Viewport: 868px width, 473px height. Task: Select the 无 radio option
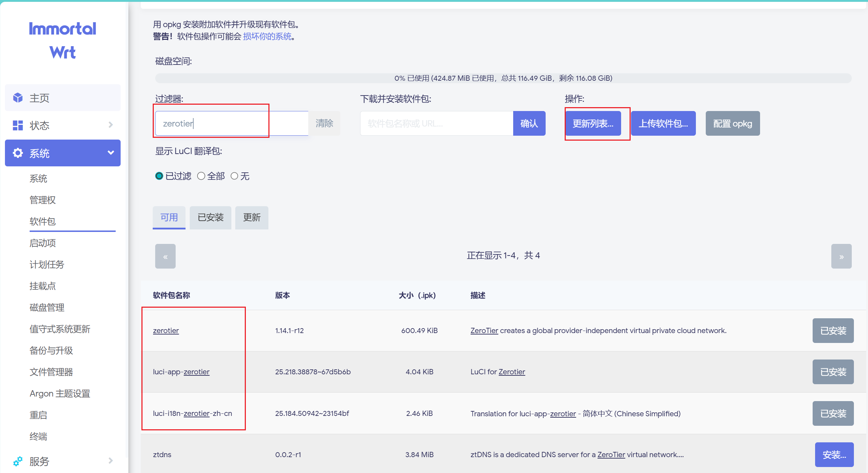tap(234, 176)
